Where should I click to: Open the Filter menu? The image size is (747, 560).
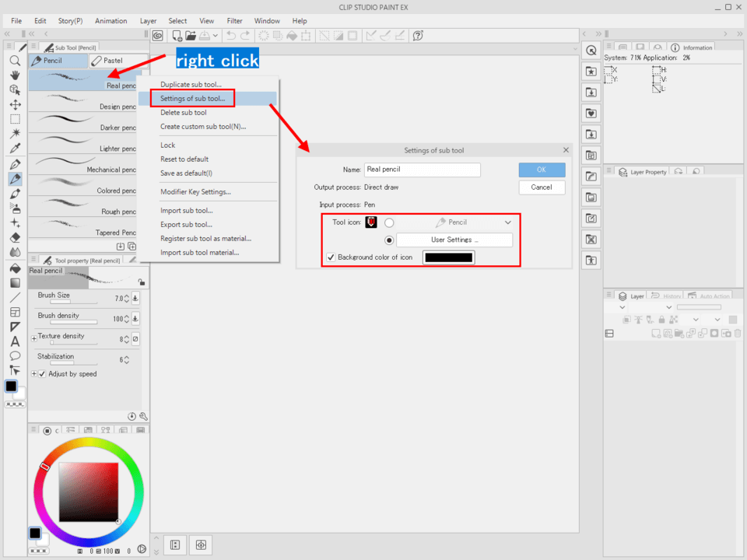(234, 21)
